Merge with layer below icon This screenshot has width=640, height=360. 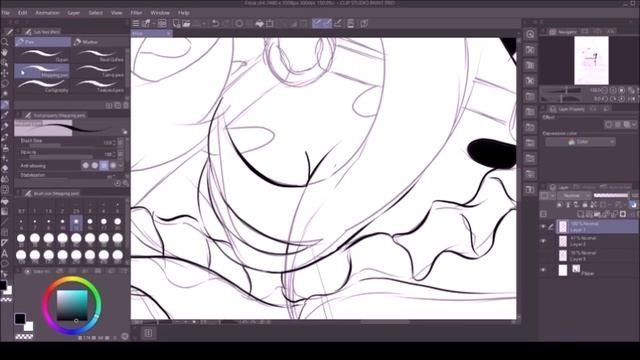[x=615, y=214]
